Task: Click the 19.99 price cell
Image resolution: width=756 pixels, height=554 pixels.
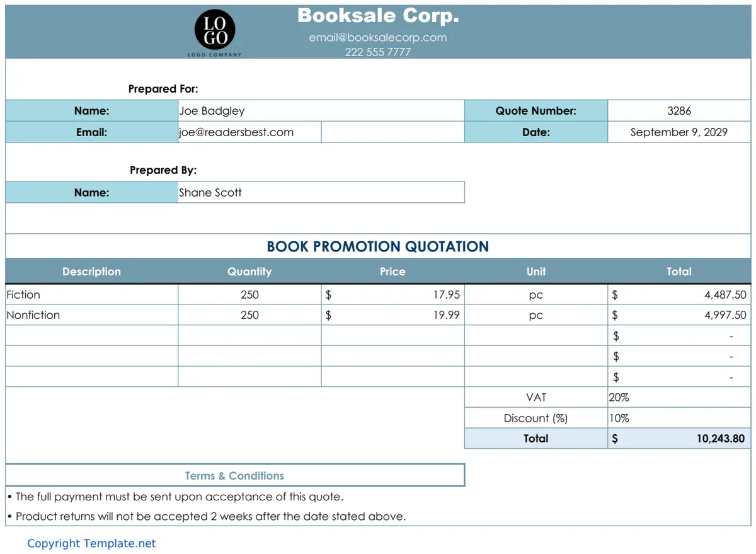Action: pos(392,315)
